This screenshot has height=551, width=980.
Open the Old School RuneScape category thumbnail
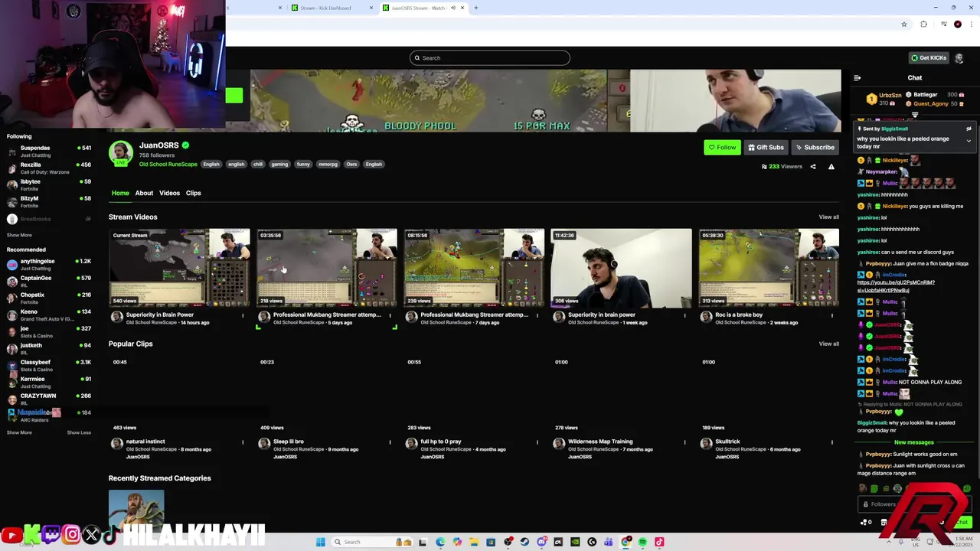click(136, 510)
